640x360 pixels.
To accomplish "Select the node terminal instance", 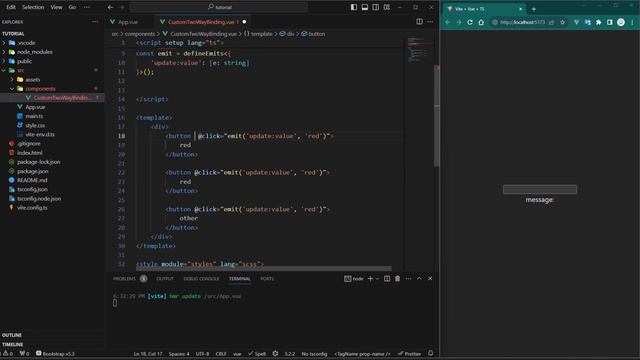I will coord(353,278).
